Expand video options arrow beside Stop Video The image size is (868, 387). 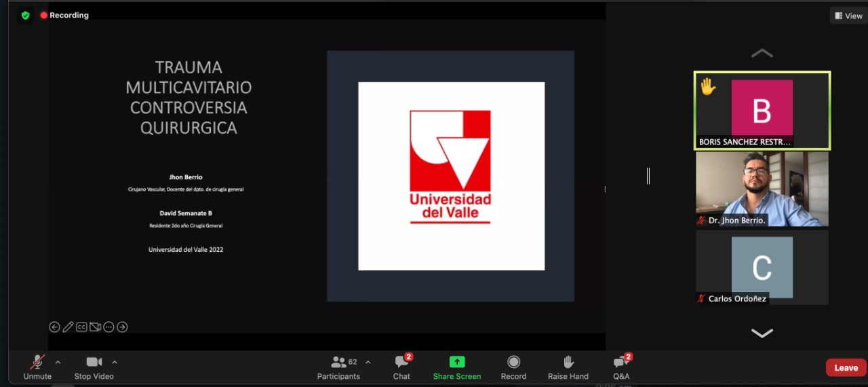coord(115,362)
